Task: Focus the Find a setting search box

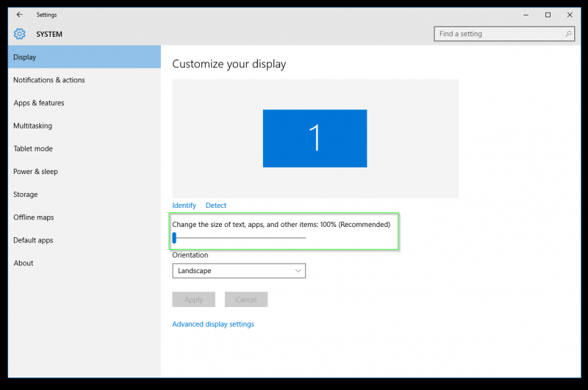Action: click(x=504, y=34)
